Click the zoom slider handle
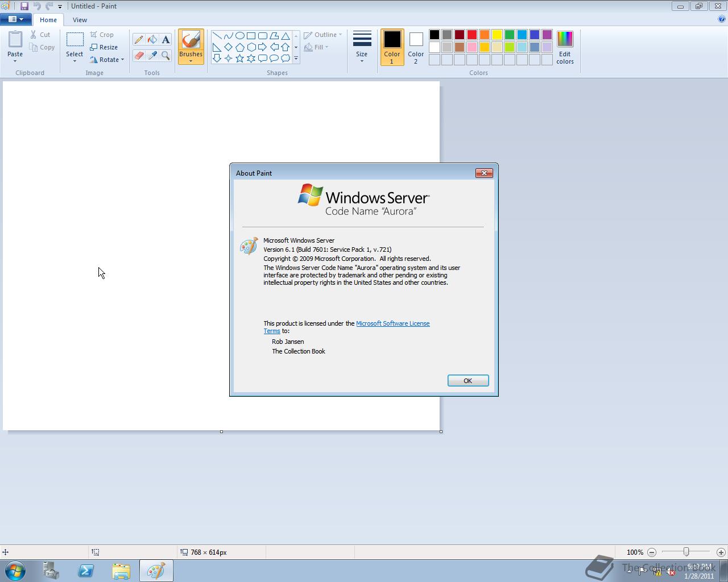This screenshot has height=582, width=728. click(686, 552)
